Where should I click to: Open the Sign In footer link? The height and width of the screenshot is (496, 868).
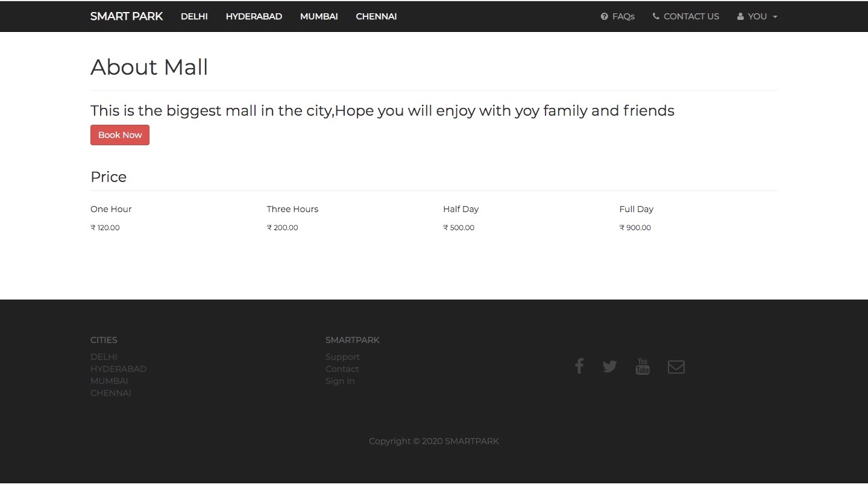[x=340, y=381]
